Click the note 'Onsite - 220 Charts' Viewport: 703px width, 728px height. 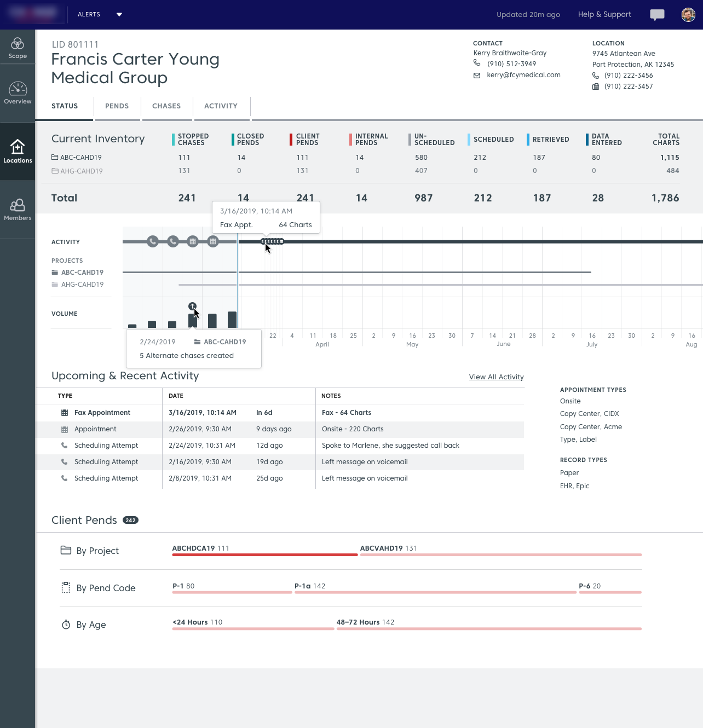click(353, 429)
